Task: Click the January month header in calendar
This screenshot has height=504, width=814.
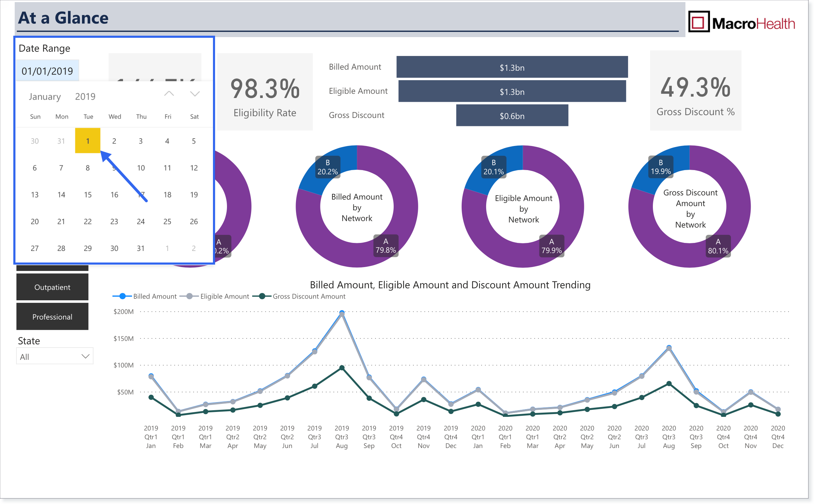Action: [45, 97]
